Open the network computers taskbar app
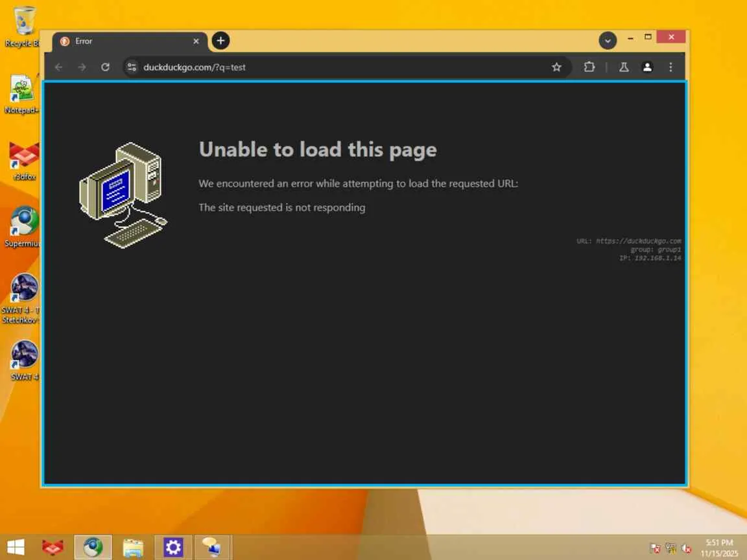 (213, 547)
